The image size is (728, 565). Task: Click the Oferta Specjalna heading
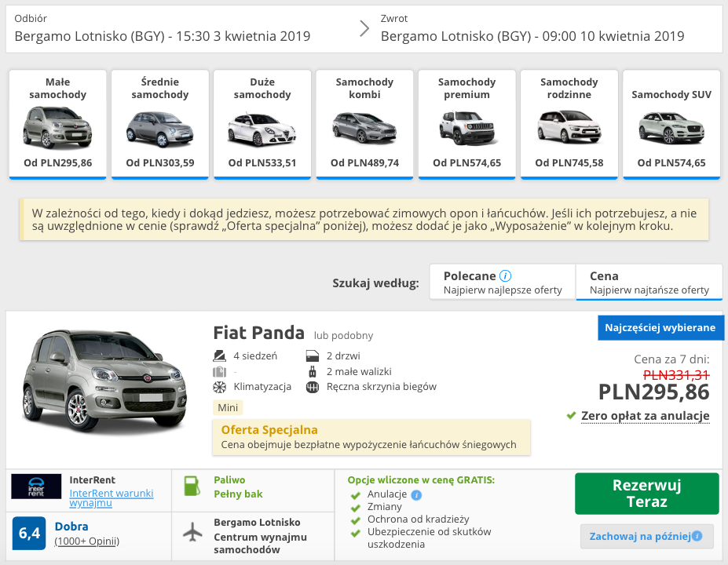click(269, 429)
